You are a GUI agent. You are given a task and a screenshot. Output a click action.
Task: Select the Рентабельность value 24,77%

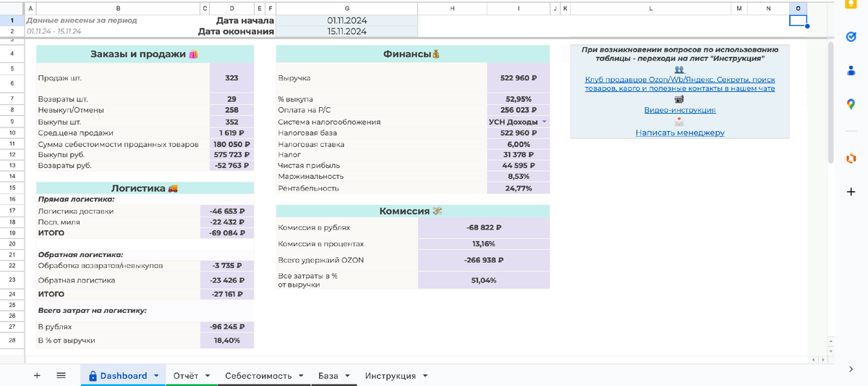[x=519, y=188]
